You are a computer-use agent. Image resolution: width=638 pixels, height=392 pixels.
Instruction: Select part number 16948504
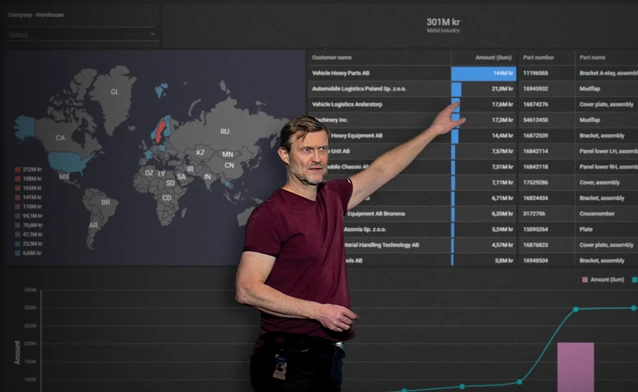[535, 261]
